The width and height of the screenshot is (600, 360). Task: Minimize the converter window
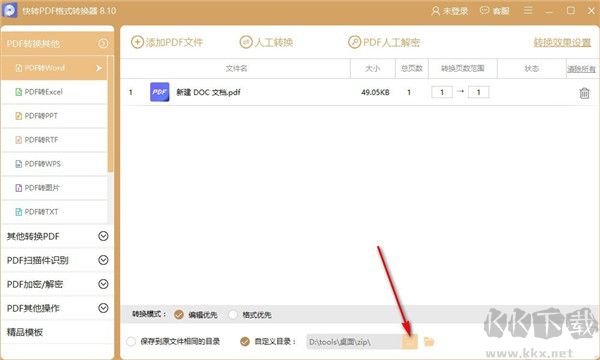550,11
